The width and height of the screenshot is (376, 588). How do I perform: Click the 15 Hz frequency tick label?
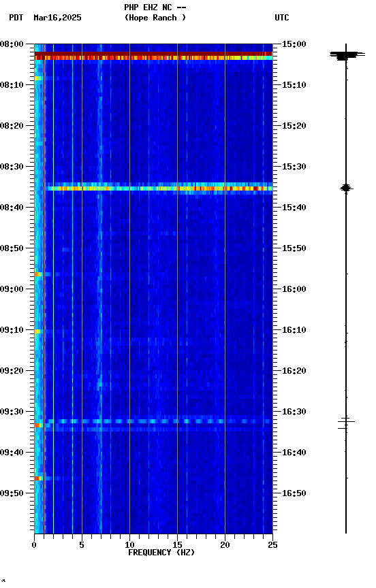click(x=177, y=545)
